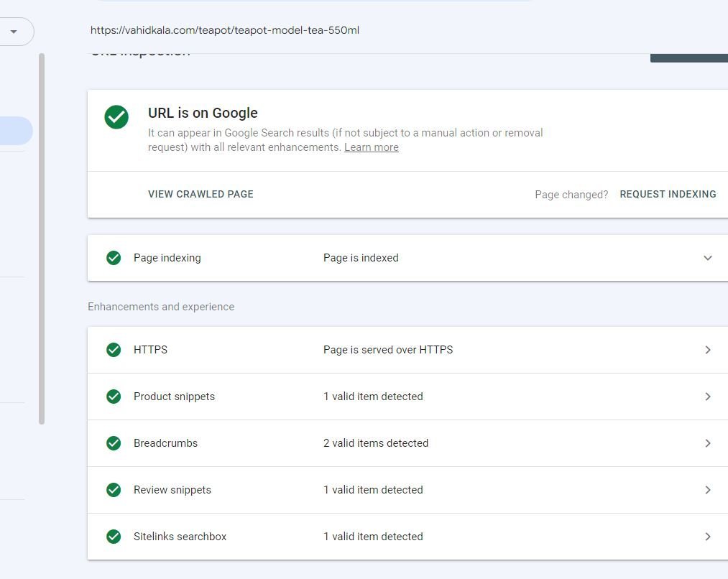Click the green checkmark beside URL is on Google

coord(116,117)
